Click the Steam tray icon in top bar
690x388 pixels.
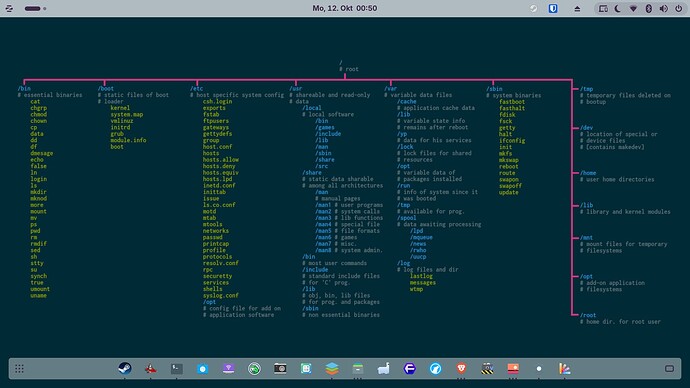533,8
